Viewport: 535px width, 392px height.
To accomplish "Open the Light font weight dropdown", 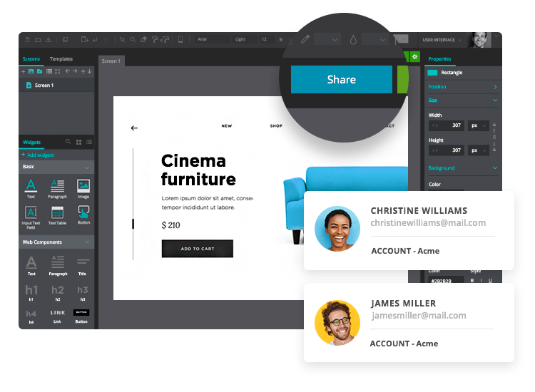I will (244, 39).
